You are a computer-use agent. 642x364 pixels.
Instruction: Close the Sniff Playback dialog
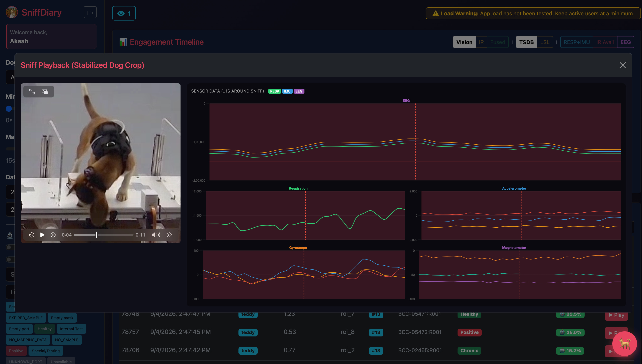click(x=622, y=65)
